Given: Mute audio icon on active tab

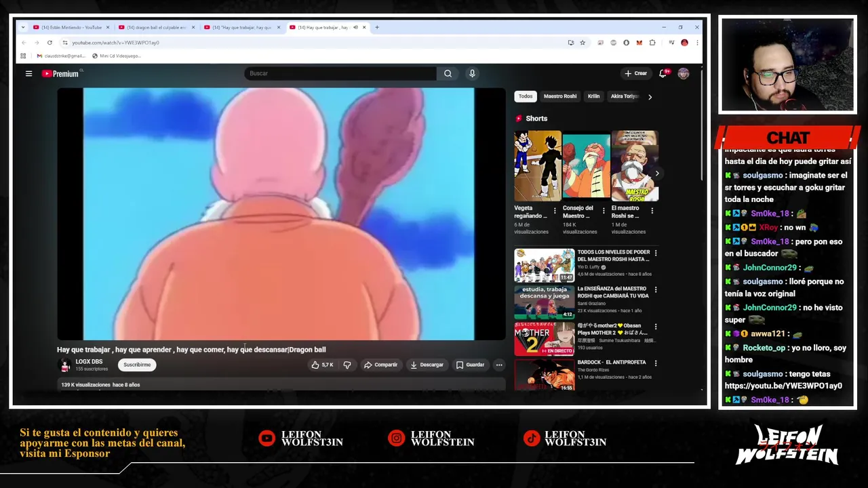Looking at the screenshot, I should 355,28.
